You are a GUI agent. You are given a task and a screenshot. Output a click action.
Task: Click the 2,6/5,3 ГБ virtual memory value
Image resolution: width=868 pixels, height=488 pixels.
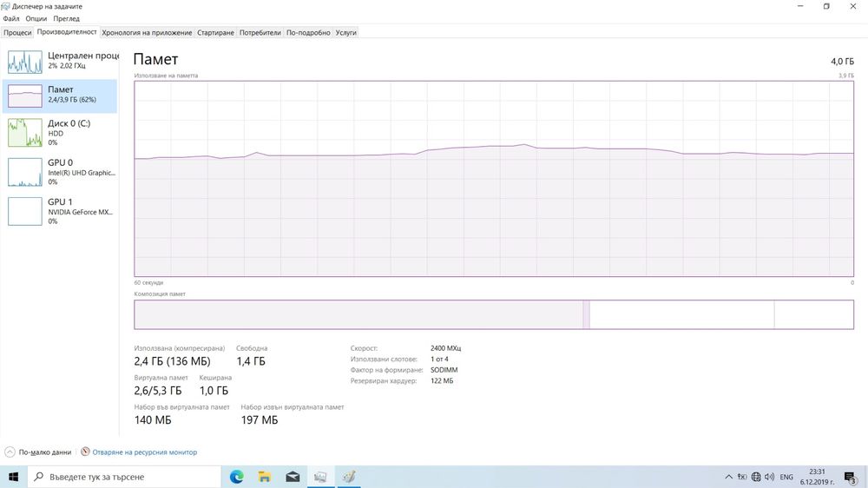pos(158,391)
